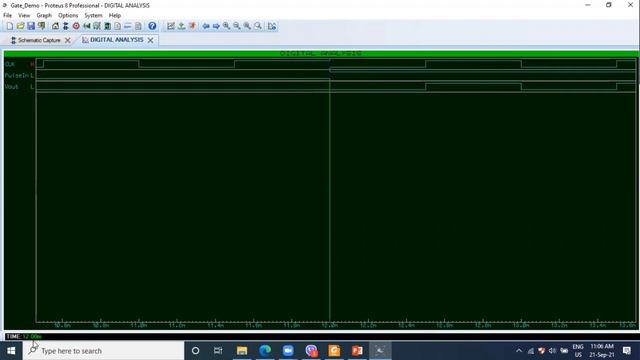640x360 pixels.
Task: Open Task View on taskbar
Action: pyautogui.click(x=218, y=351)
